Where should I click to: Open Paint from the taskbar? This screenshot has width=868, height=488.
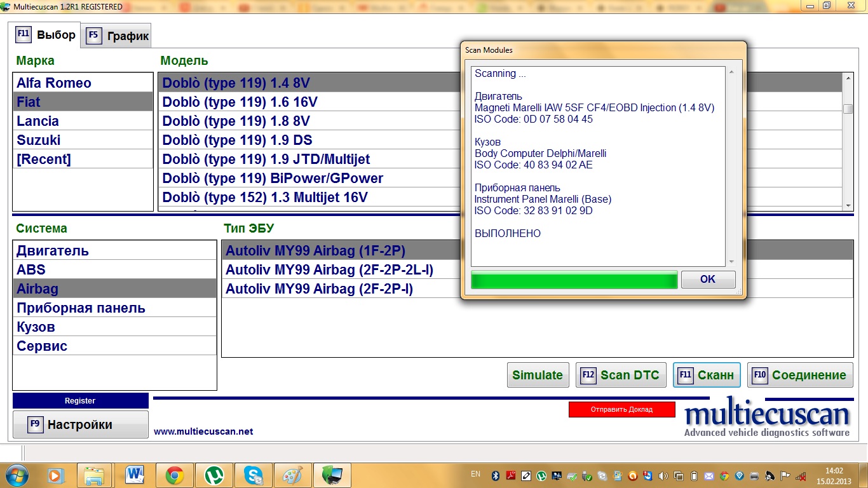pyautogui.click(x=293, y=475)
